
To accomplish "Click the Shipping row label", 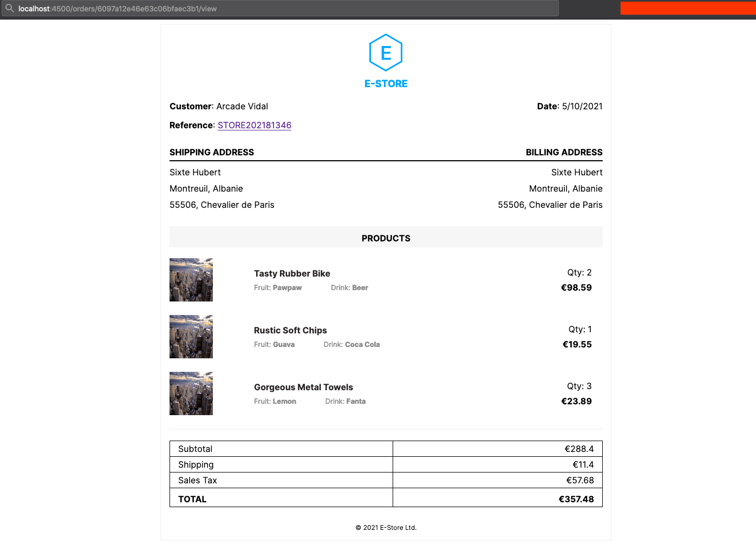I will 195,464.
